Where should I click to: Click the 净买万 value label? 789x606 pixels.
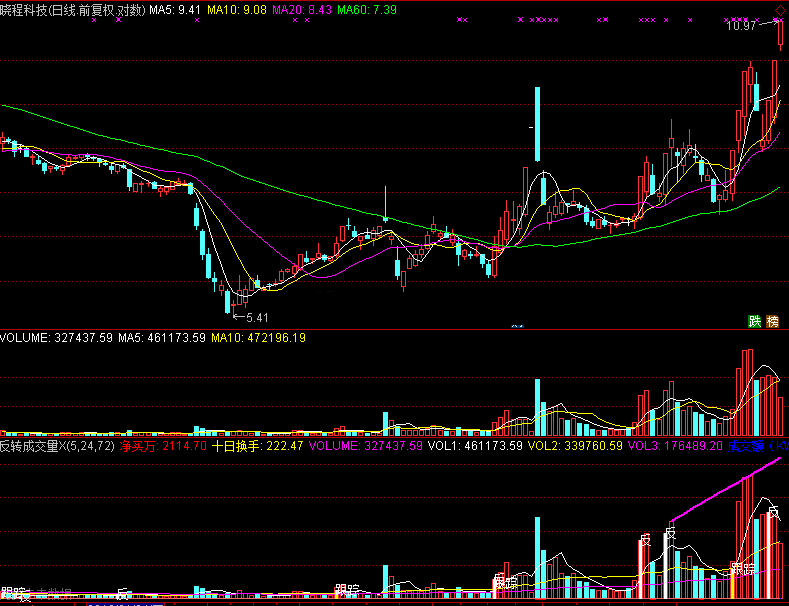163,445
